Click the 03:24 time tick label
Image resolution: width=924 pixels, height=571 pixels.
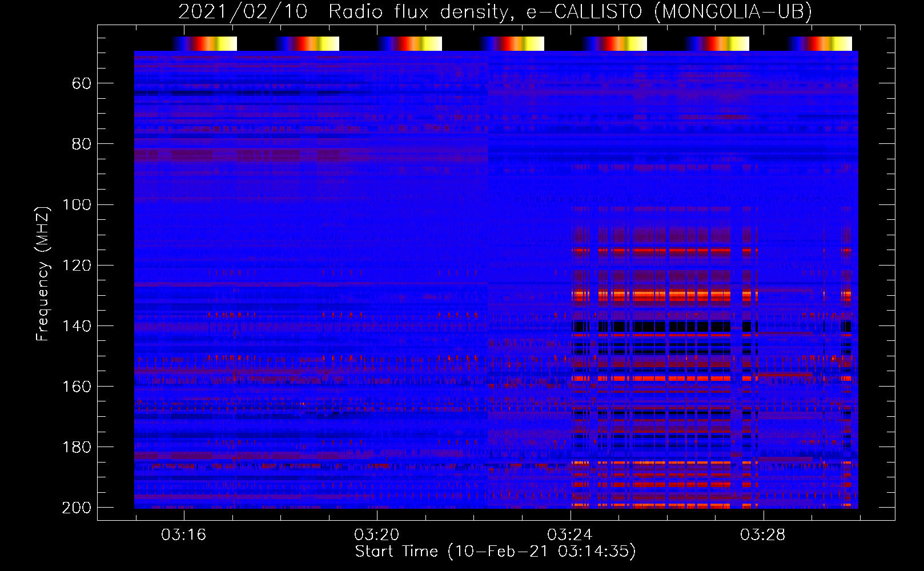569,535
